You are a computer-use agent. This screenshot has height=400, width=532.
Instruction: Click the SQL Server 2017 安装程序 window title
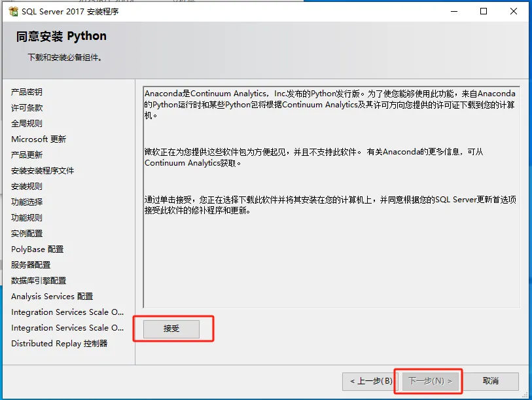70,12
